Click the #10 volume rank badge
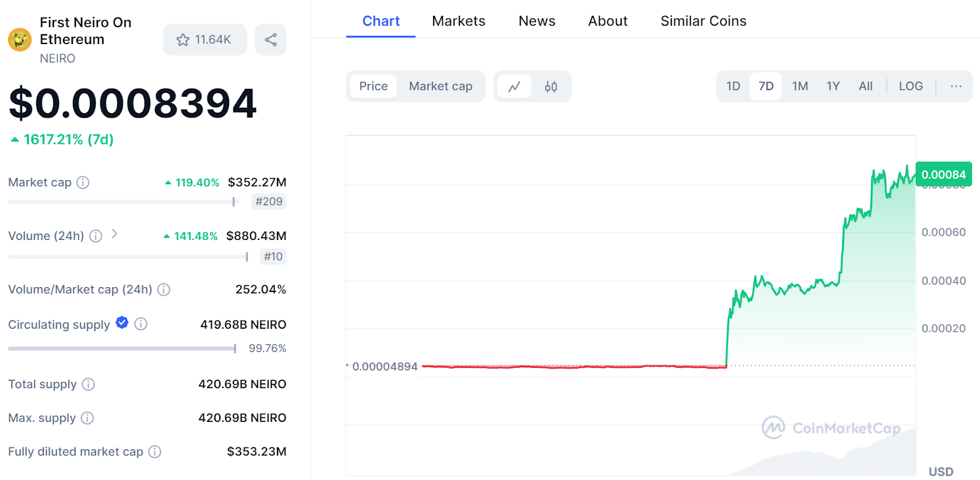 273,257
